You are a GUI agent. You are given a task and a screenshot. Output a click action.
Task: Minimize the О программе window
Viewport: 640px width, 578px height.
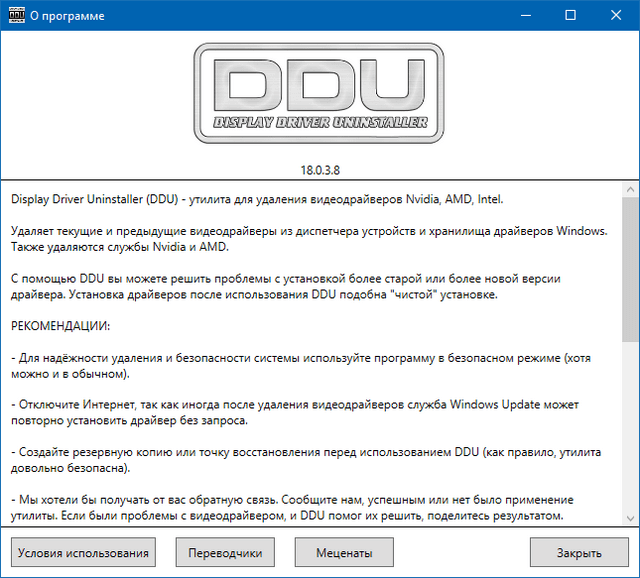click(526, 16)
